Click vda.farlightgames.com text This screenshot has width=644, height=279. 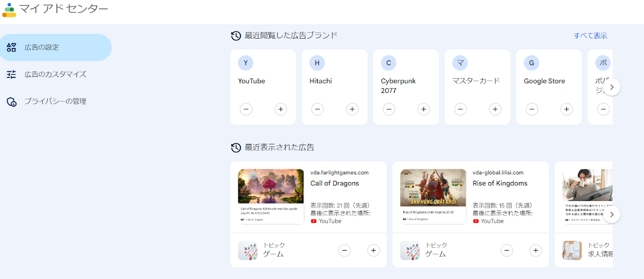339,172
